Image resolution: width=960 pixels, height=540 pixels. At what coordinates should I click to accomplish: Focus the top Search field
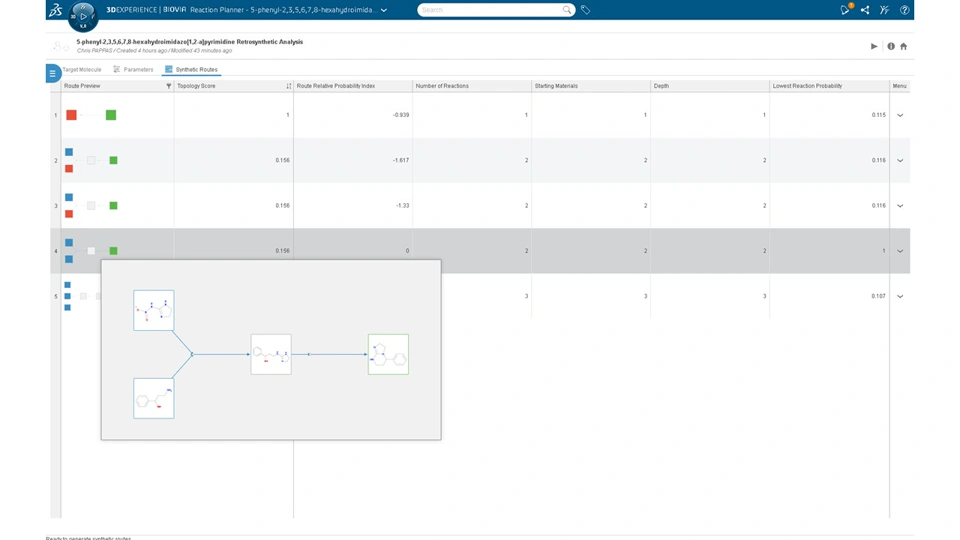click(490, 10)
